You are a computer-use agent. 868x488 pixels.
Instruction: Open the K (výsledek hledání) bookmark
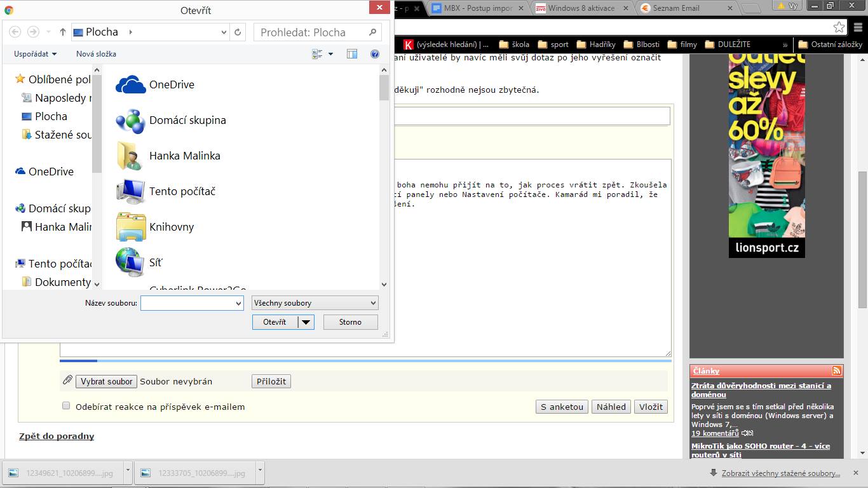447,44
